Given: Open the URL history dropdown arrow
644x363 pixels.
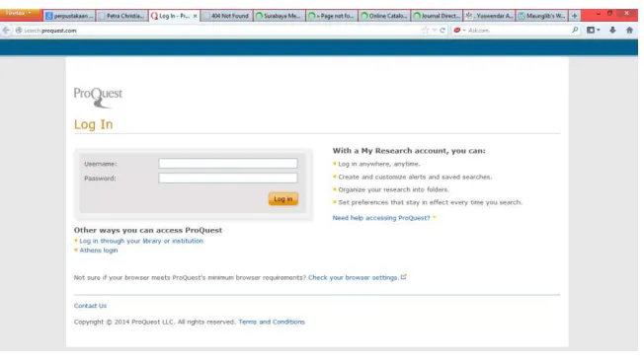Looking at the screenshot, I should click(x=435, y=31).
